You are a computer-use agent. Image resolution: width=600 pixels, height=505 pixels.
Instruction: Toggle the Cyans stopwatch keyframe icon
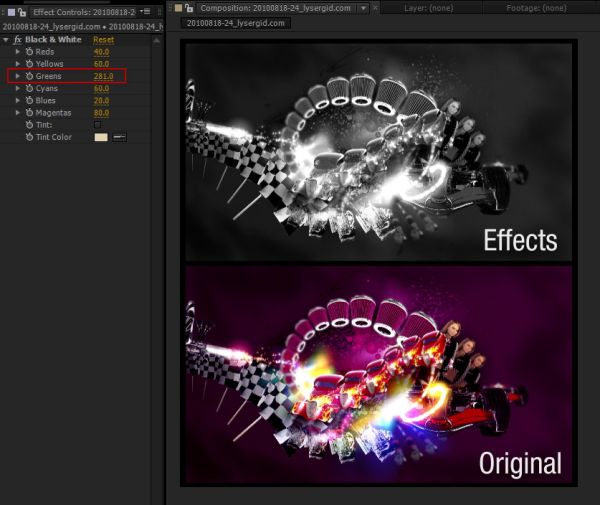29,88
